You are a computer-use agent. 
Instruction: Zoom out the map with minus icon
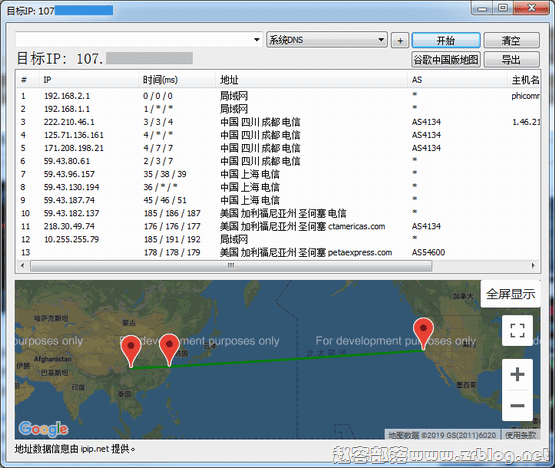517,405
